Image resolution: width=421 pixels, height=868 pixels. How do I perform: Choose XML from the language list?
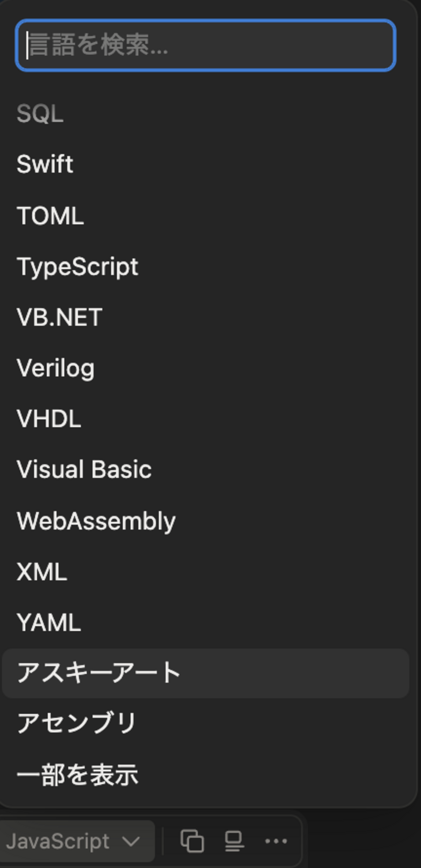click(42, 572)
